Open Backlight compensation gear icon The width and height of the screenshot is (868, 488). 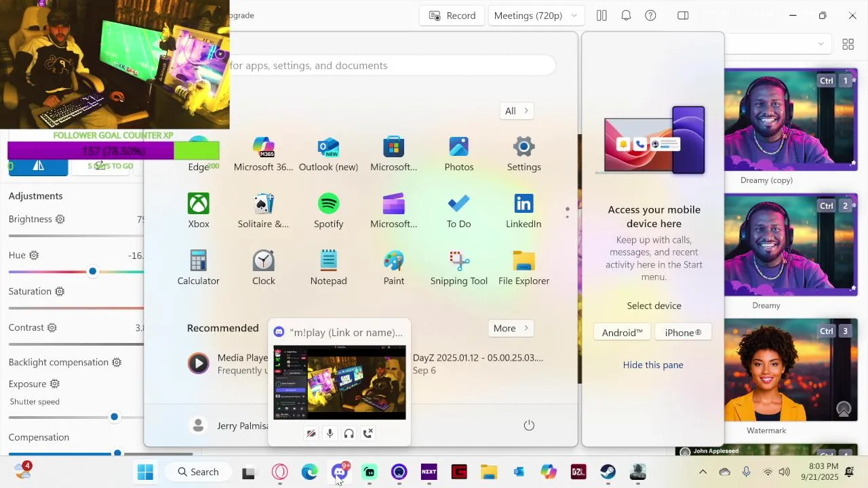pyautogui.click(x=117, y=363)
